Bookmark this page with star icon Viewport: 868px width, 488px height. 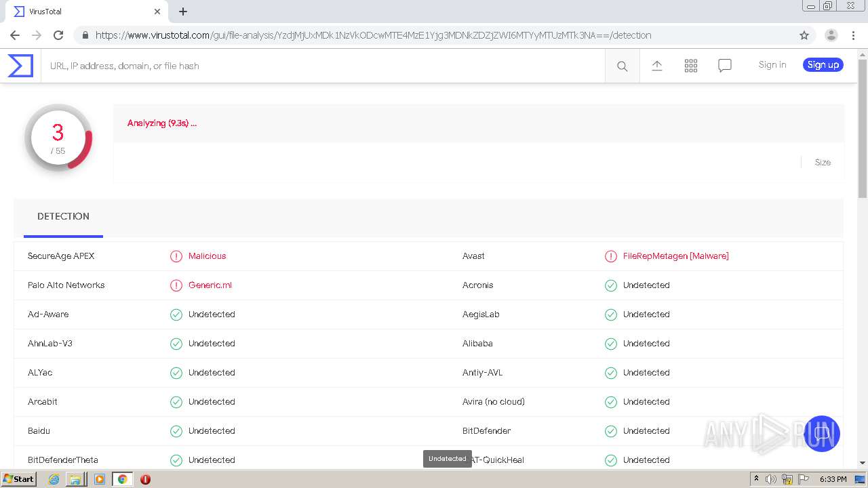tap(804, 35)
